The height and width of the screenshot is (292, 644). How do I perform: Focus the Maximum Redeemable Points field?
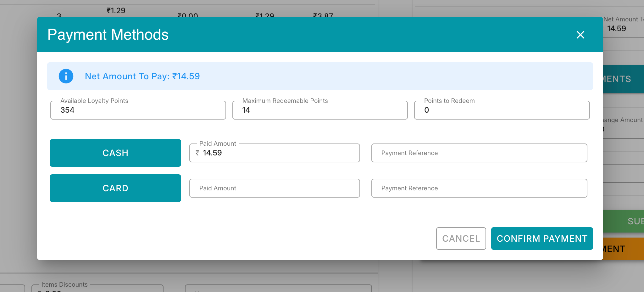320,110
